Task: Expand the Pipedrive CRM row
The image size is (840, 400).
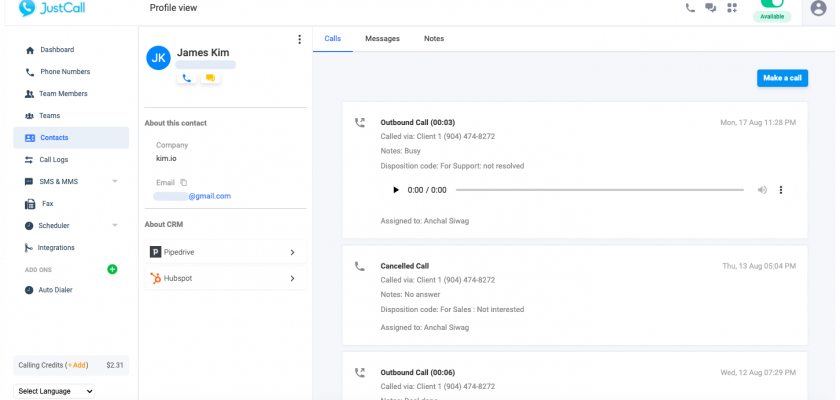Action: tap(226, 252)
